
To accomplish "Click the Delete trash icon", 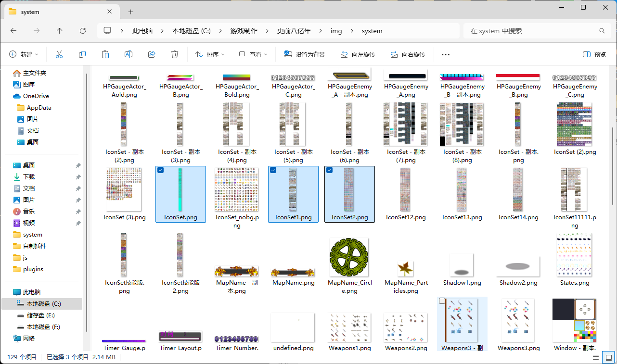I will click(175, 54).
